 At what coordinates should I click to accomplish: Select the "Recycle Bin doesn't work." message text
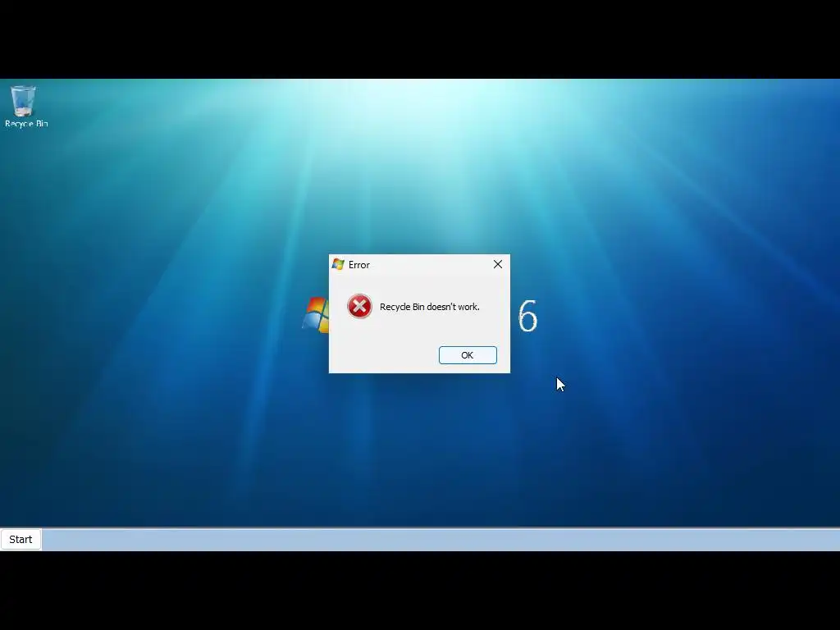point(429,307)
